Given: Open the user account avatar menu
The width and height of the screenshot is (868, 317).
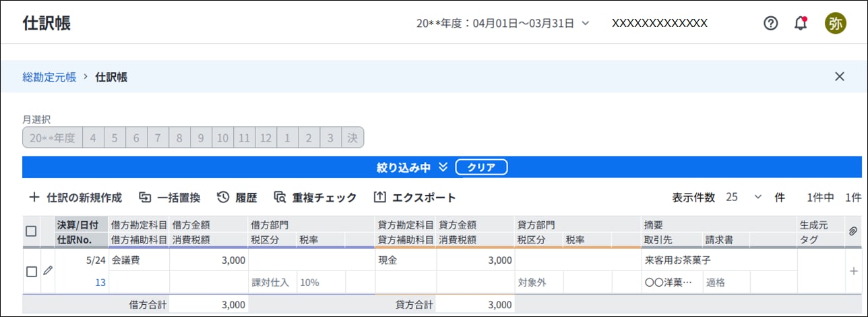Looking at the screenshot, I should 835,23.
